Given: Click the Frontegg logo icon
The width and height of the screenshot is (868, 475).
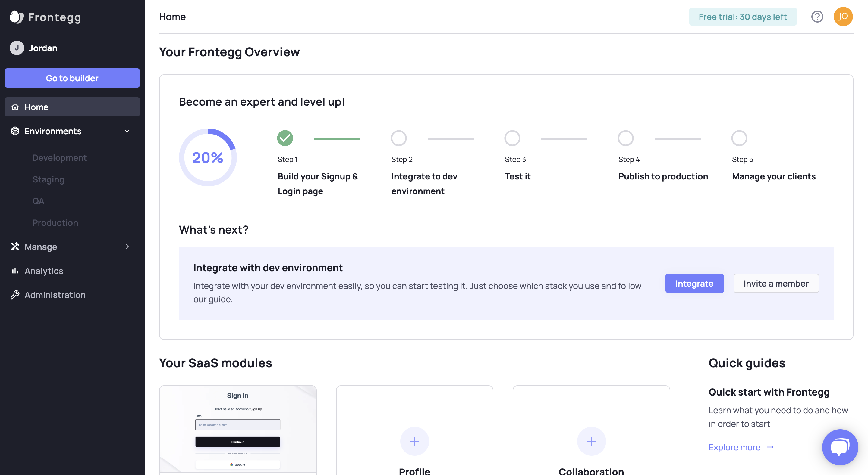Looking at the screenshot, I should click(x=16, y=17).
